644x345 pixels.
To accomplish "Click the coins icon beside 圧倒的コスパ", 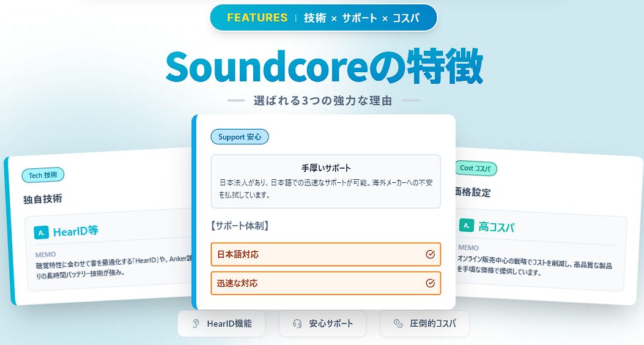I will click(398, 324).
